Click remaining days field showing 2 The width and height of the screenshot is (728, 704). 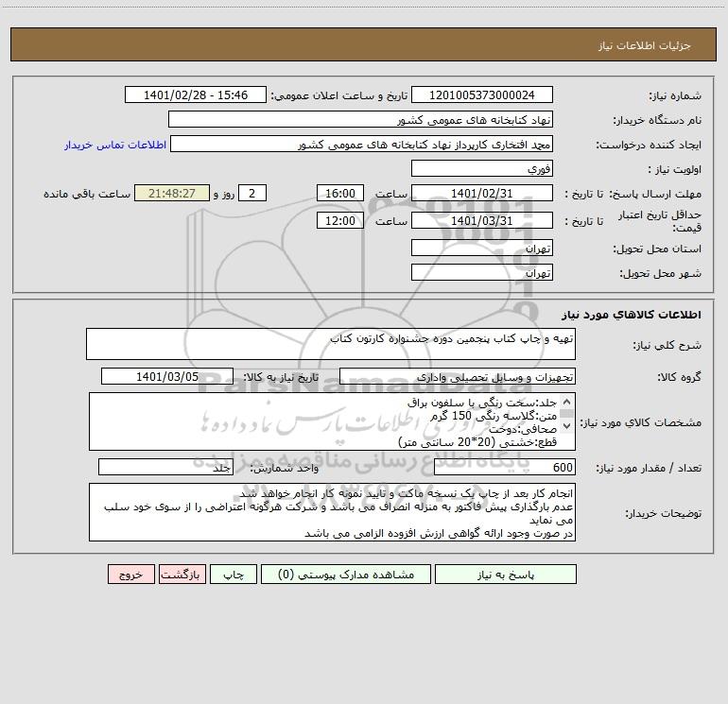pyautogui.click(x=252, y=193)
